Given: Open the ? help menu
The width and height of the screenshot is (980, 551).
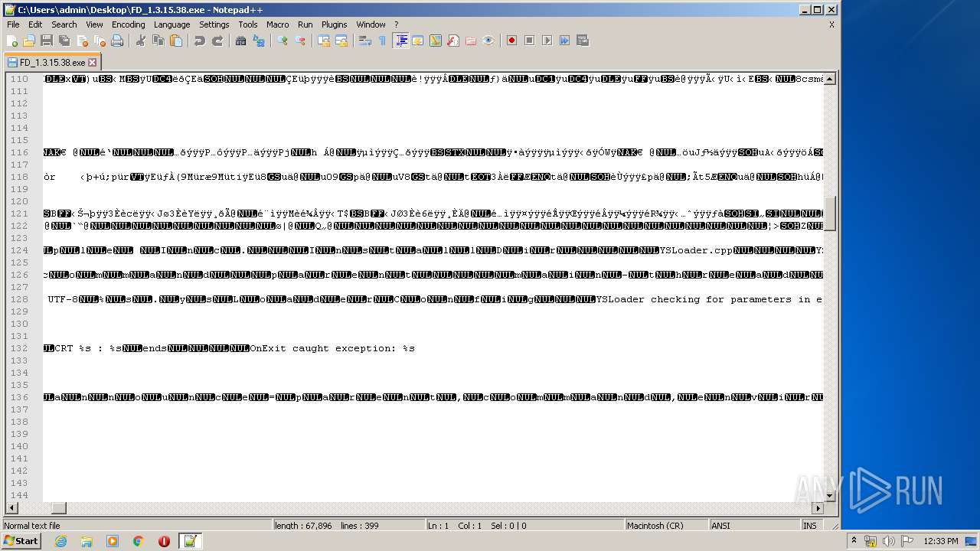Looking at the screenshot, I should [397, 24].
